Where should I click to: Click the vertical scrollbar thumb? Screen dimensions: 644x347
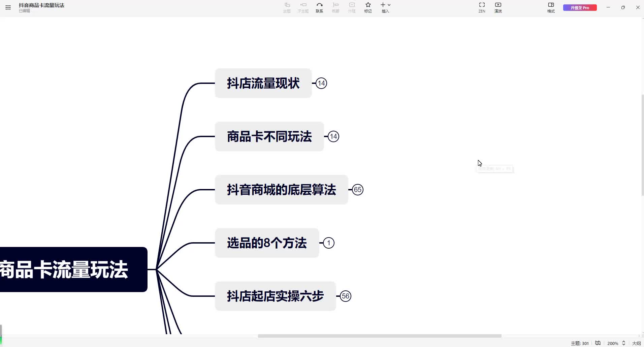(x=642, y=145)
